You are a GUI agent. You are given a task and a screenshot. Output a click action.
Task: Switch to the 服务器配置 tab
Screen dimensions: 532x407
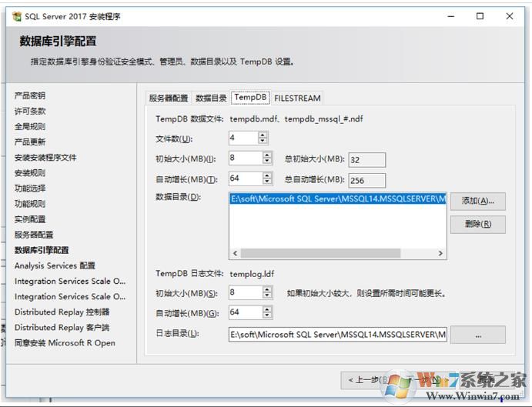click(169, 98)
